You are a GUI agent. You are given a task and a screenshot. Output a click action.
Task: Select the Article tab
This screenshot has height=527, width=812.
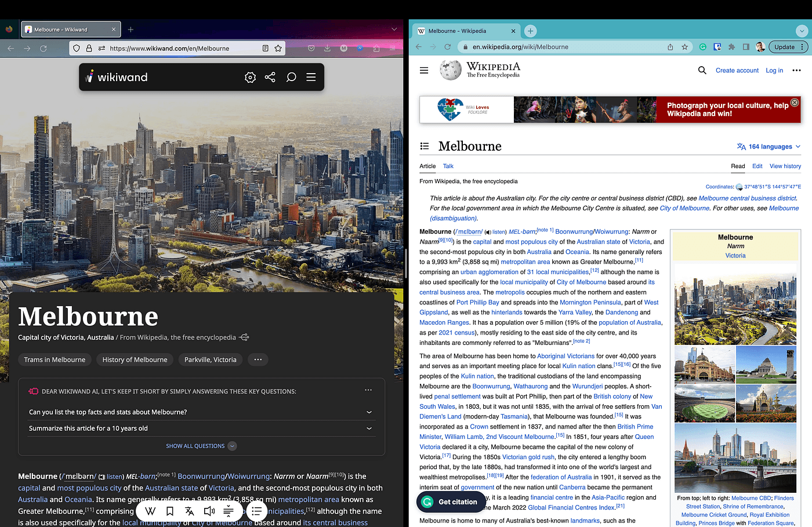pyautogui.click(x=427, y=166)
